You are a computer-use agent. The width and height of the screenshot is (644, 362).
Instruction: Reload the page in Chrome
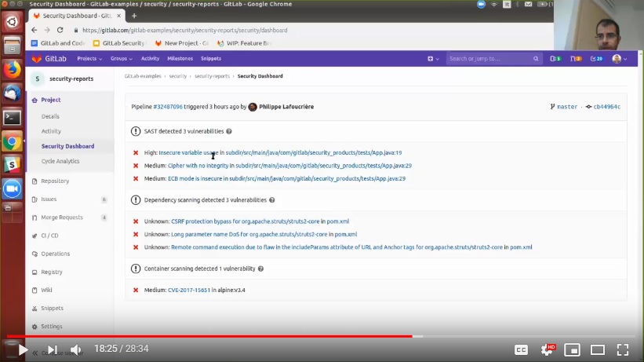60,30
